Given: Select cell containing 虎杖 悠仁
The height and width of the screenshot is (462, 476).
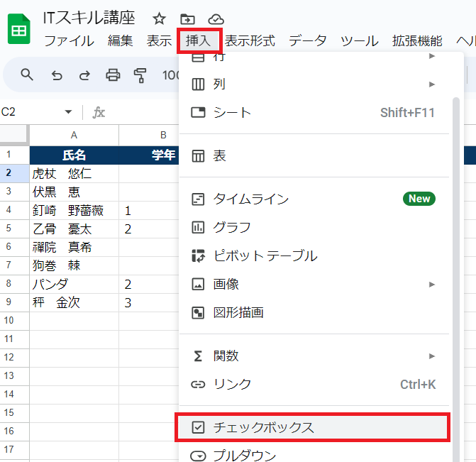Looking at the screenshot, I should [x=74, y=173].
